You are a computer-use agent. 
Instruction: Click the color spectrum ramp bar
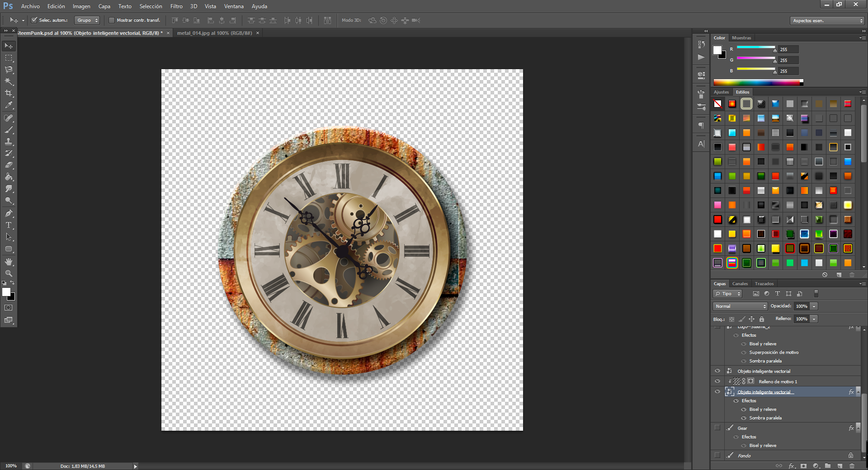[756, 82]
